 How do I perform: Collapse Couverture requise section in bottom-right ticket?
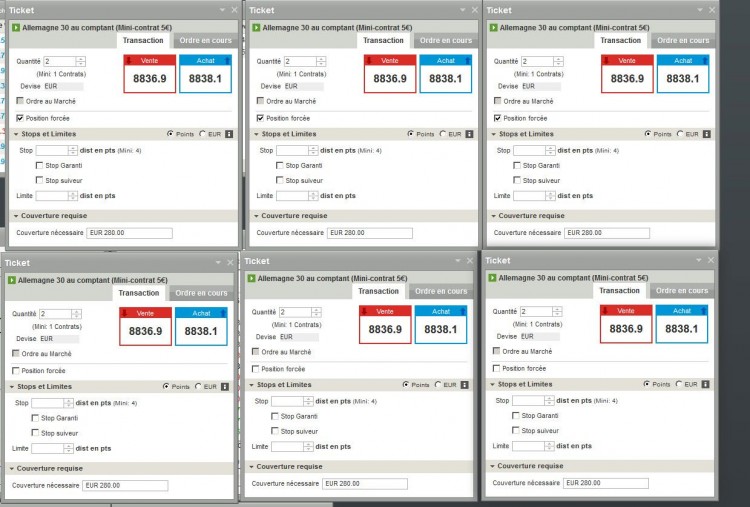tap(492, 466)
